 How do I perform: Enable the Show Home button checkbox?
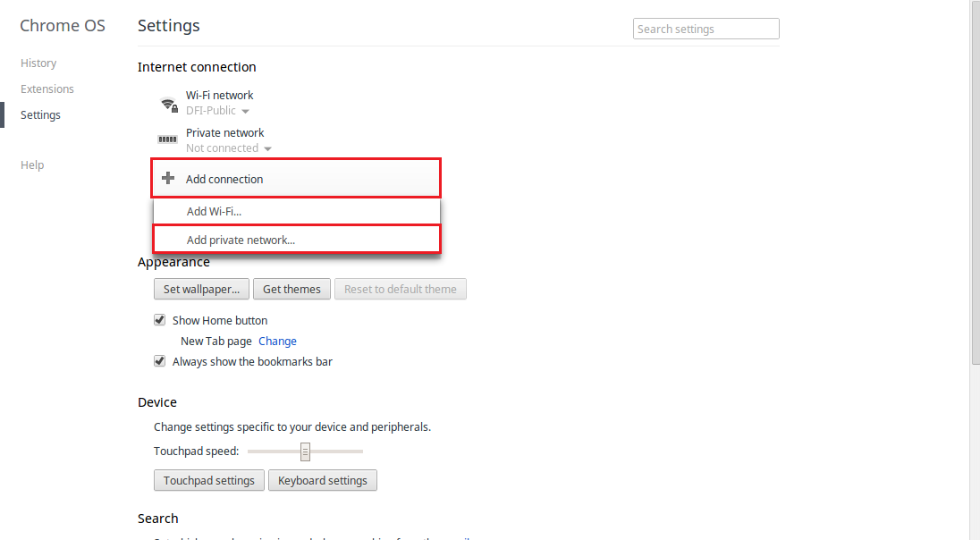pyautogui.click(x=159, y=319)
